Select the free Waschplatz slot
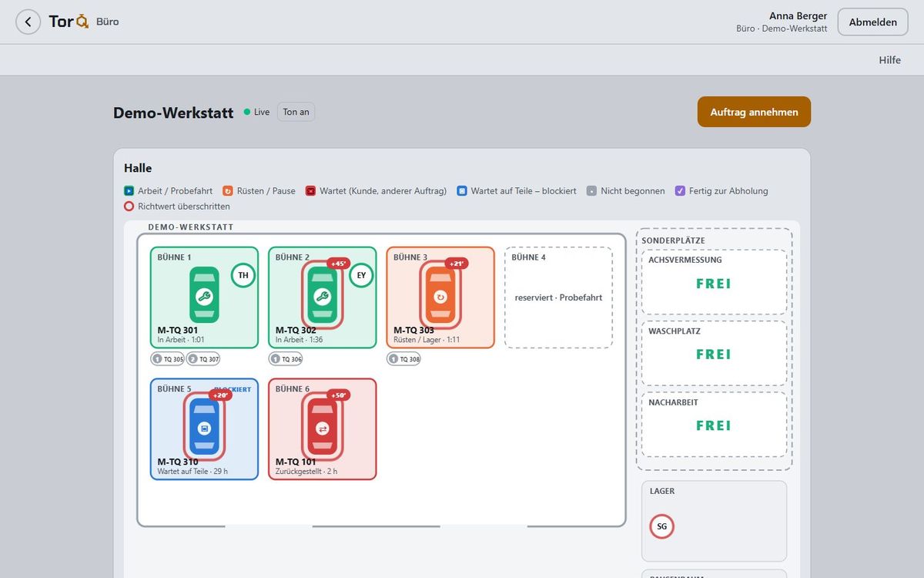 [x=715, y=353]
